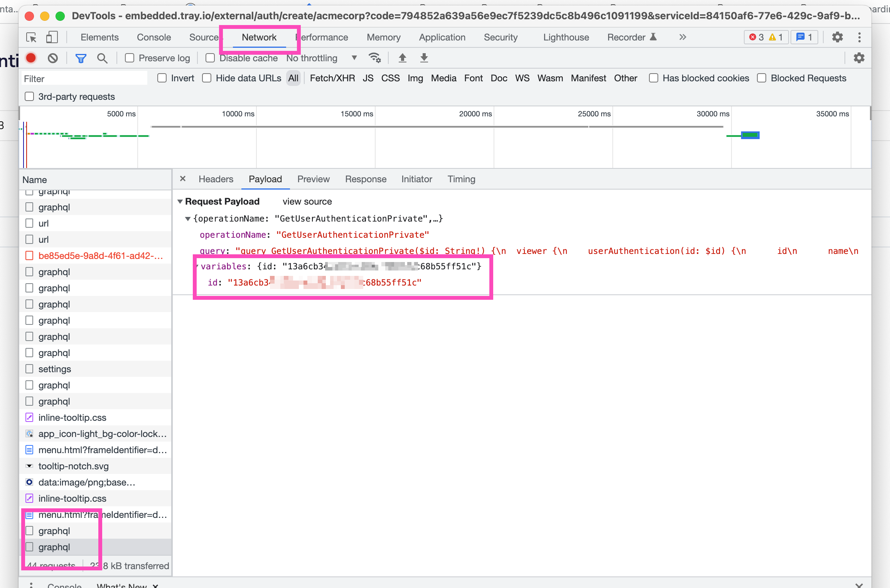890x588 pixels.
Task: Click the filter funnel icon
Action: click(81, 58)
